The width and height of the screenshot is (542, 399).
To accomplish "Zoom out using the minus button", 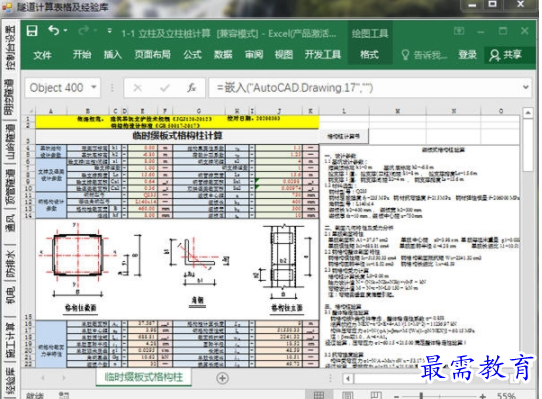I will pos(396,396).
